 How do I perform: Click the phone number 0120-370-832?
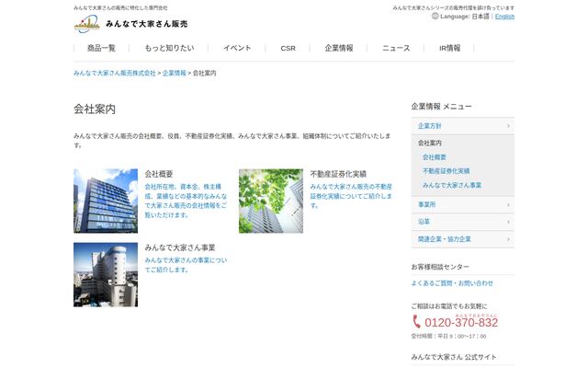(x=461, y=323)
